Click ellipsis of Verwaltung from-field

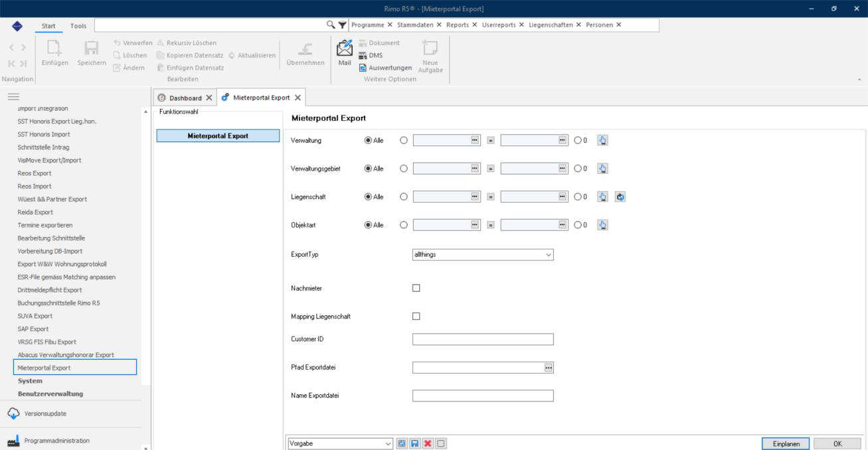(x=475, y=141)
